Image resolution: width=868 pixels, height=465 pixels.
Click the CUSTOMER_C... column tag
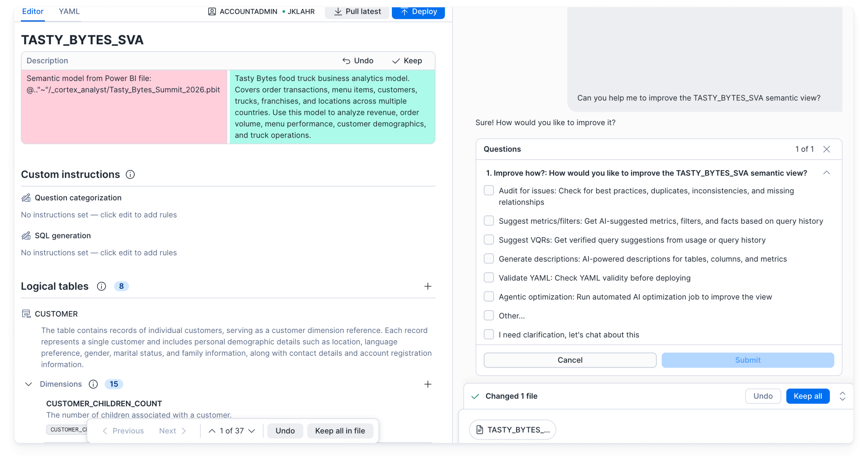[67, 430]
